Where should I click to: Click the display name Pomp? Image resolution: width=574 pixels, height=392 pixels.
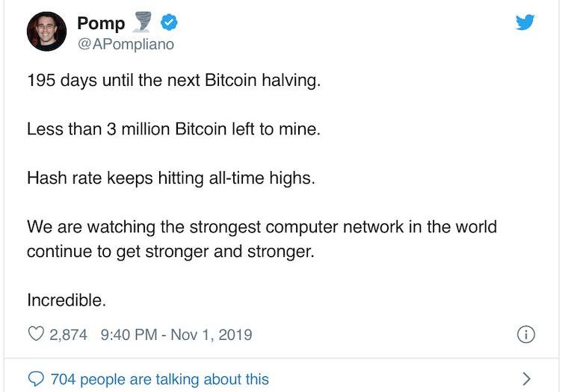click(101, 24)
